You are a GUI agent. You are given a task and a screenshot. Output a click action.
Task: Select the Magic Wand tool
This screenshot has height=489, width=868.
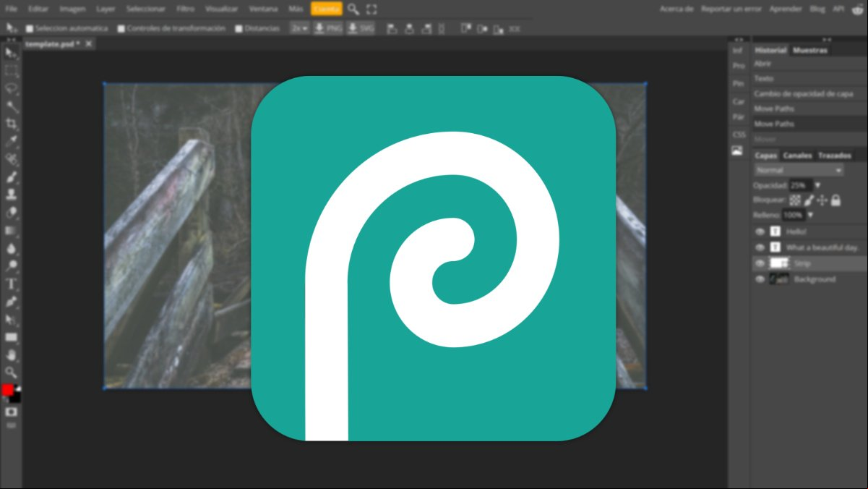coord(12,106)
